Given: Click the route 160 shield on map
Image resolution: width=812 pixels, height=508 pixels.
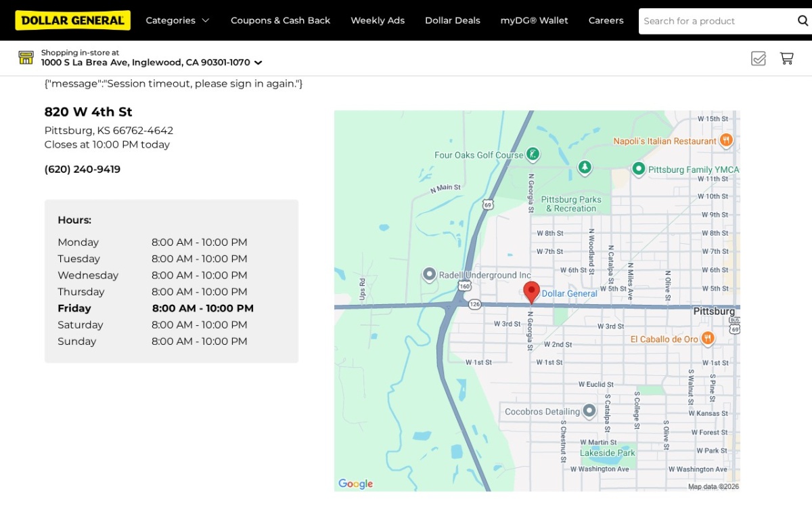Looking at the screenshot, I should [464, 286].
